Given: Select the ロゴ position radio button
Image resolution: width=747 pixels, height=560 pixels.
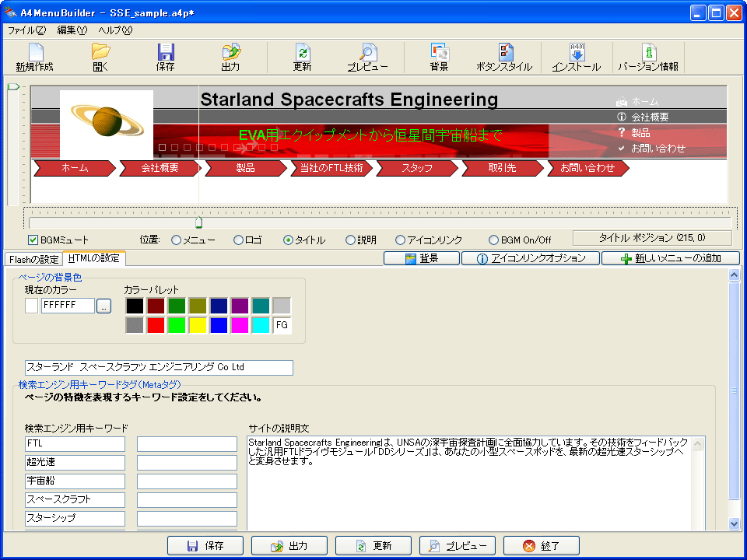Looking at the screenshot, I should [239, 240].
